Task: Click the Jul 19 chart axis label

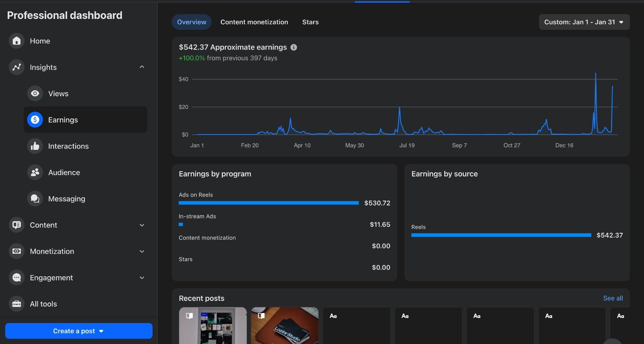Action: pyautogui.click(x=407, y=145)
